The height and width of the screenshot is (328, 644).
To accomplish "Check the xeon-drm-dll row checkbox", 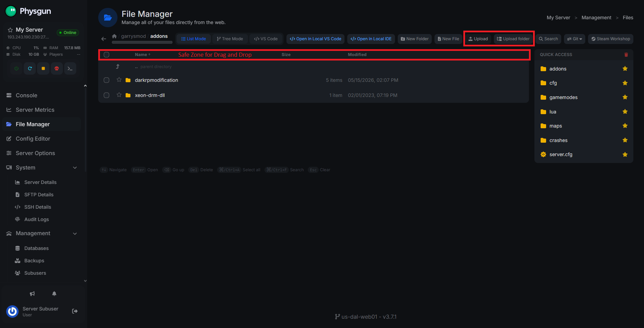I will (106, 95).
